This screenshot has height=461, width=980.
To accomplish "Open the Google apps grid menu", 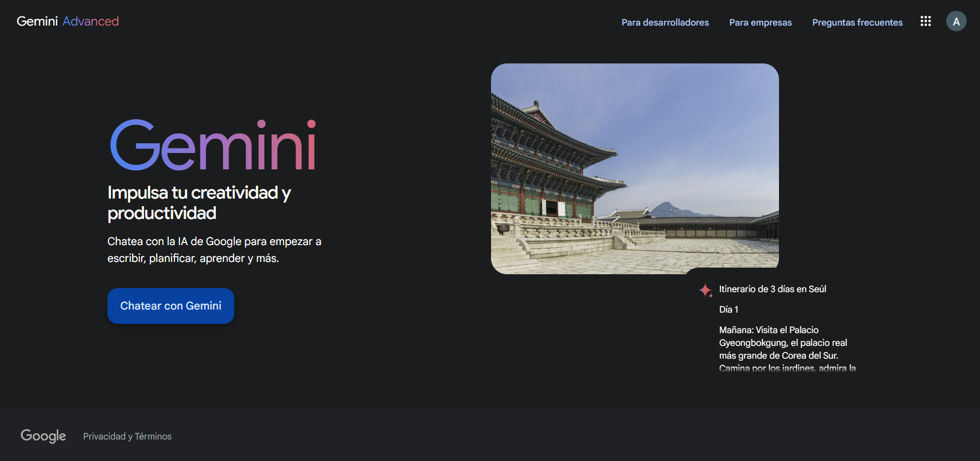I will [x=925, y=21].
